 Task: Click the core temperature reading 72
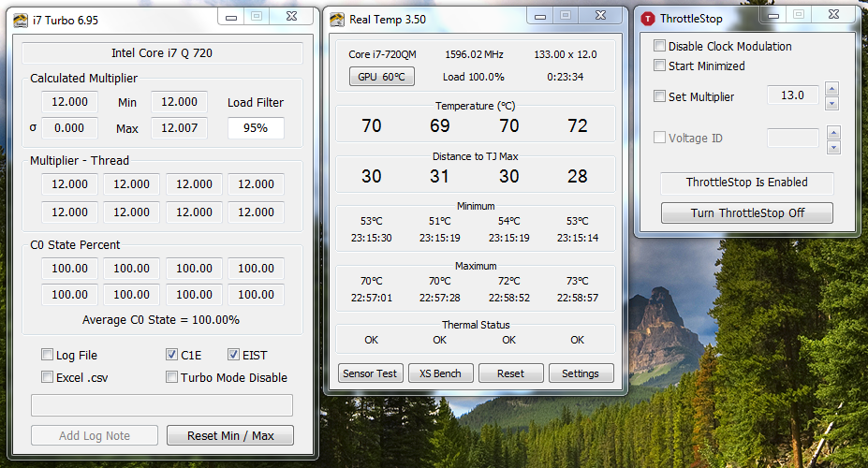click(x=578, y=125)
